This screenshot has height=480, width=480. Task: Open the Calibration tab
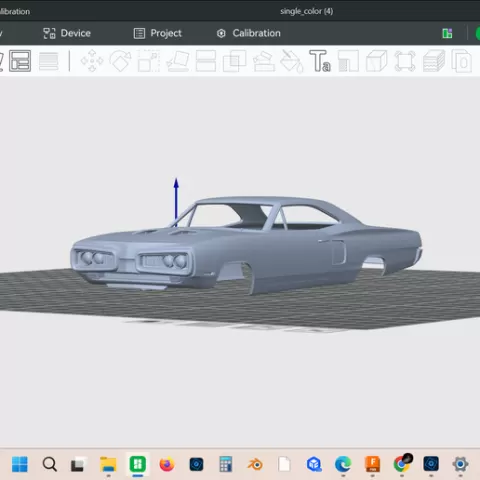tap(249, 33)
